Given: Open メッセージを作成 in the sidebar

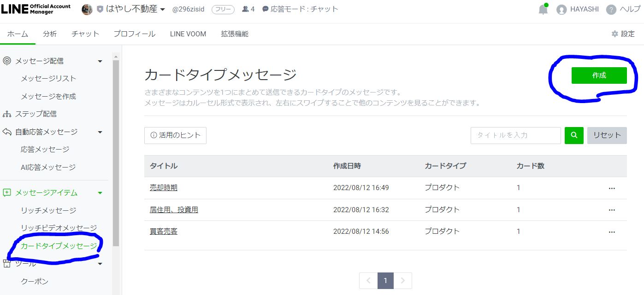Looking at the screenshot, I should pos(48,96).
